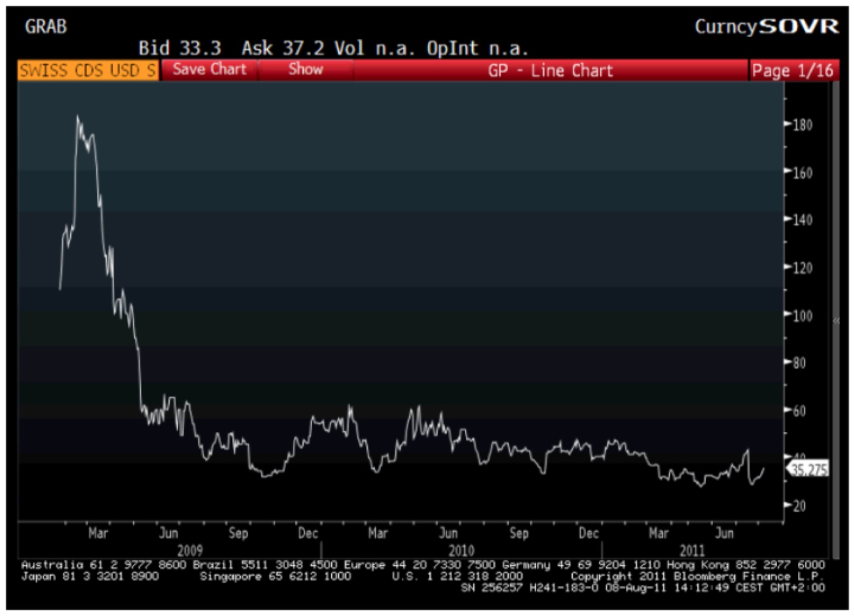
Task: Click the Germany 49 69 9204 1210 contact
Action: coord(581,565)
